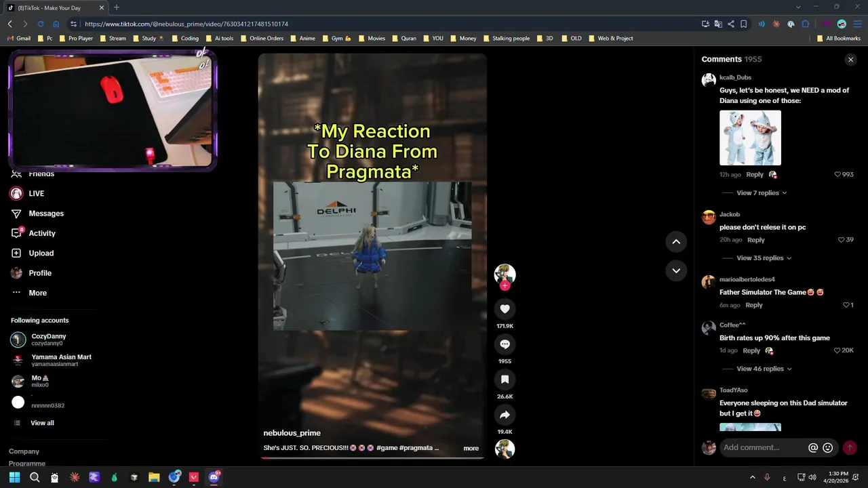Open All Bookmarks folder

(x=838, y=39)
